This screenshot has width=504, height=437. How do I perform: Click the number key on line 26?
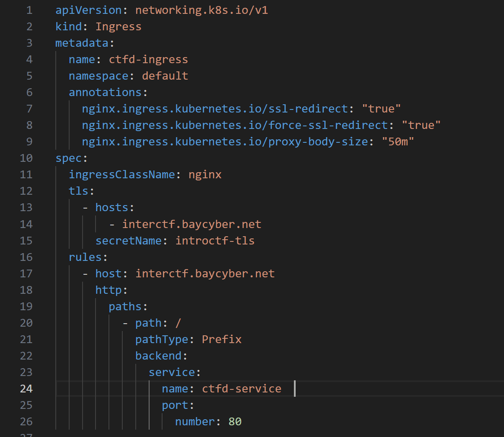click(x=195, y=421)
